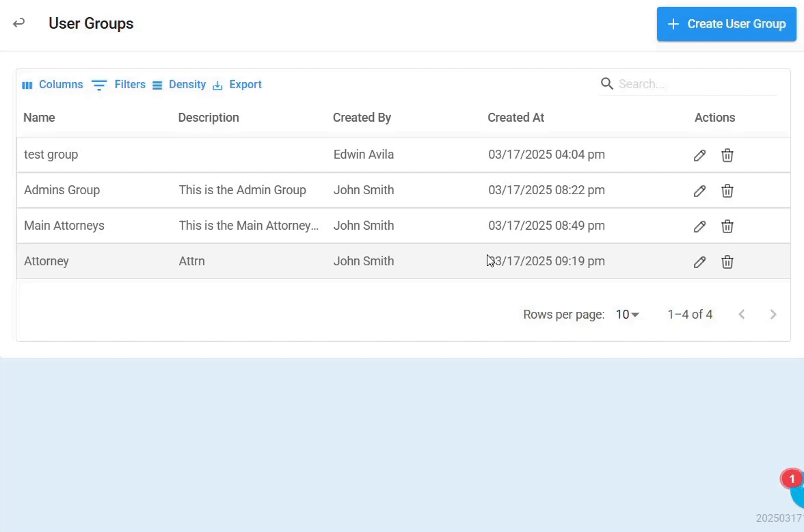Sort by the Name column header
The image size is (804, 532).
(x=39, y=118)
